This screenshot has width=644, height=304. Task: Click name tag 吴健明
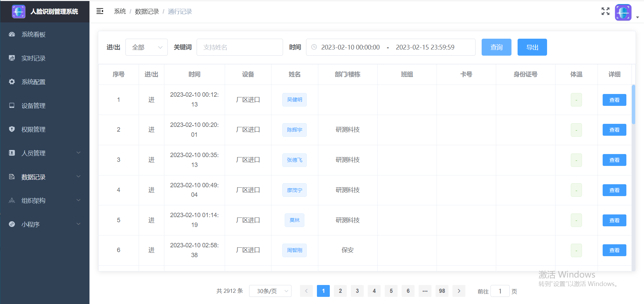pos(295,100)
